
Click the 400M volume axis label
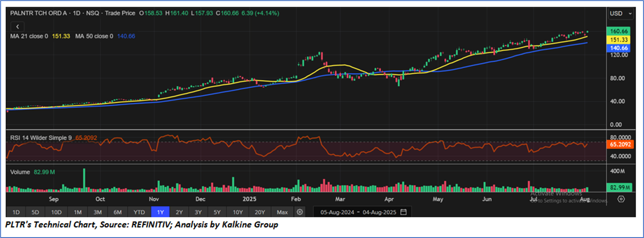[x=617, y=171]
